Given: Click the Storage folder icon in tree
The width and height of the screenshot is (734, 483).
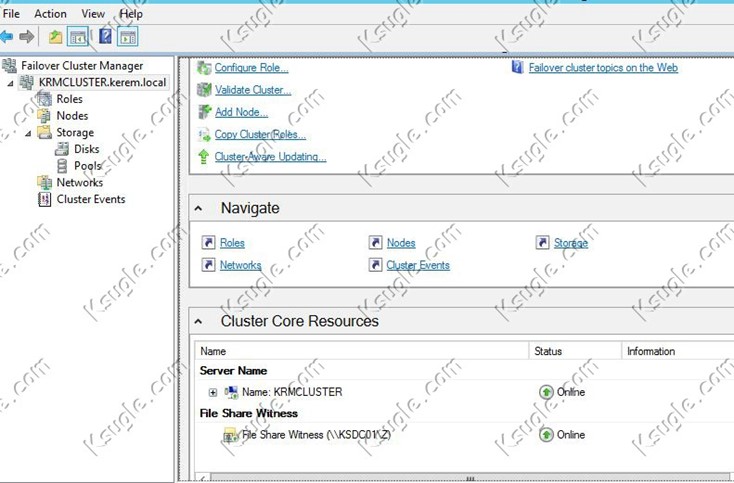Looking at the screenshot, I should [44, 132].
